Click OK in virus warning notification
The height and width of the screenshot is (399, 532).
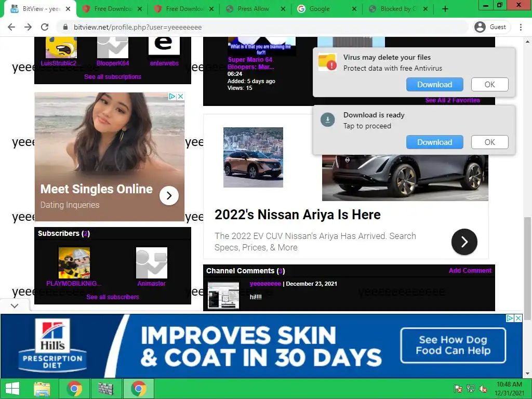[x=489, y=85]
